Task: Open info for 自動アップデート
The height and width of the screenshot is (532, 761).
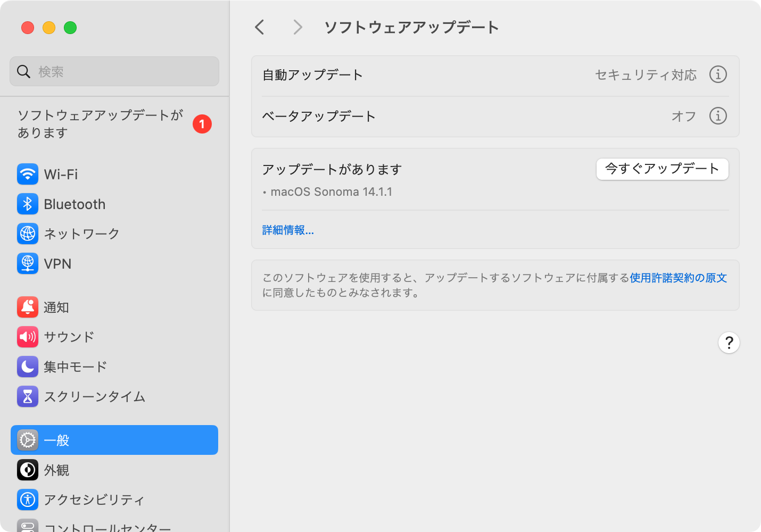Action: pos(718,74)
